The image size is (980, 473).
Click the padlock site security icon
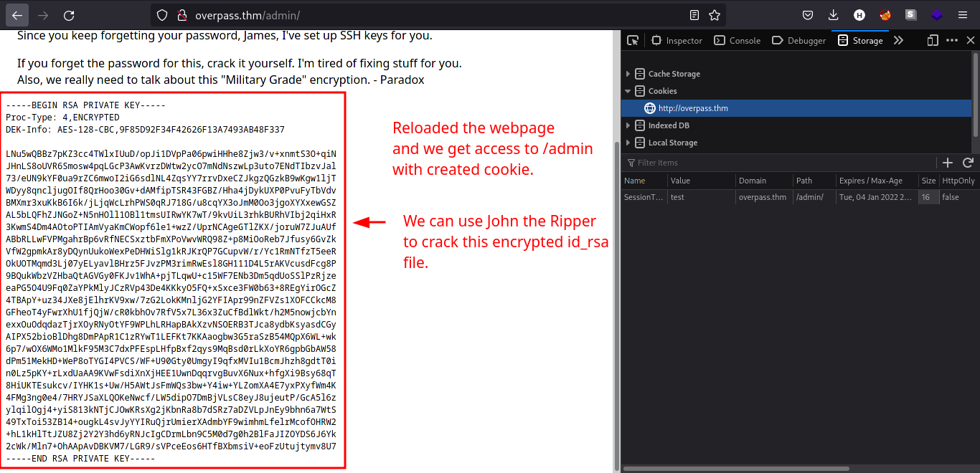181,14
